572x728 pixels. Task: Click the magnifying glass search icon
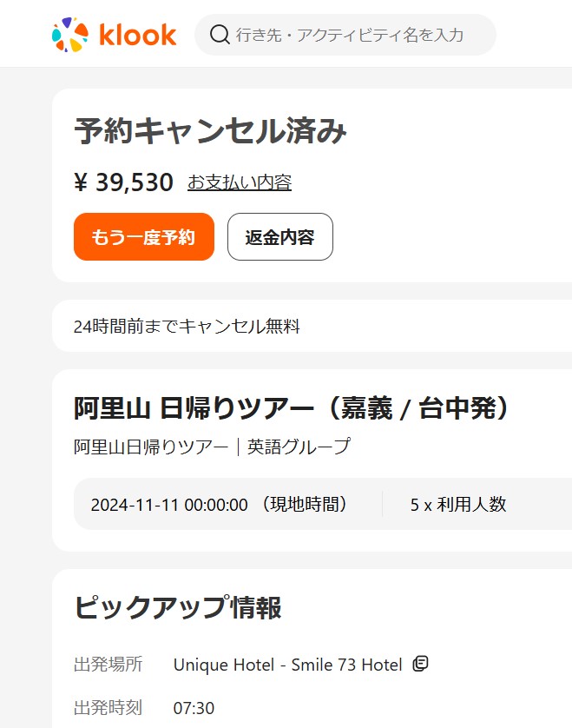(x=220, y=35)
